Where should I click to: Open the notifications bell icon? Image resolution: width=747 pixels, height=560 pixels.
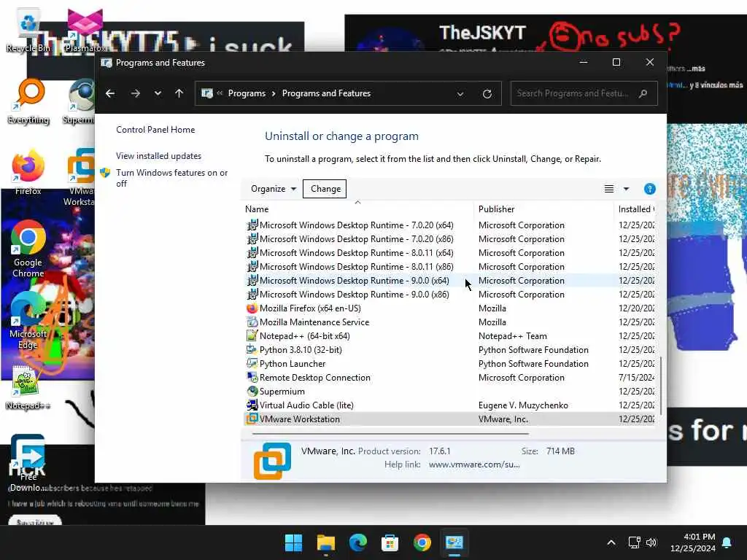727,542
